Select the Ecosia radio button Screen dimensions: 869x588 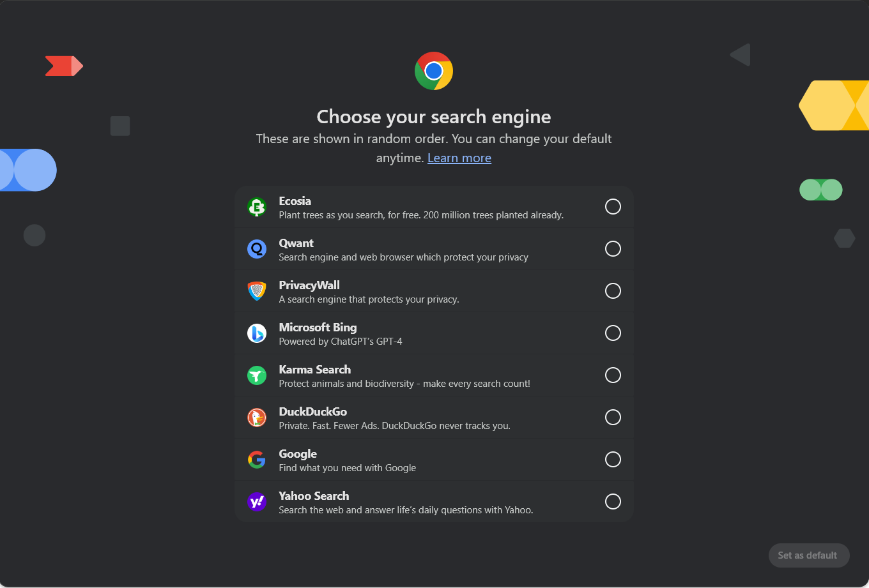pos(613,206)
